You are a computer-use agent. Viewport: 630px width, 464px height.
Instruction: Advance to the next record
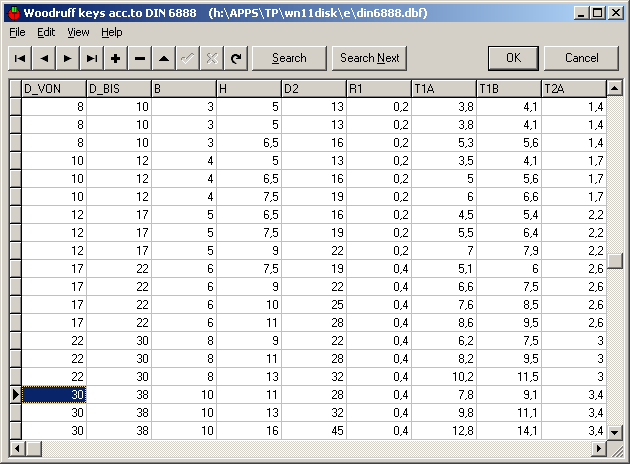coord(68,58)
